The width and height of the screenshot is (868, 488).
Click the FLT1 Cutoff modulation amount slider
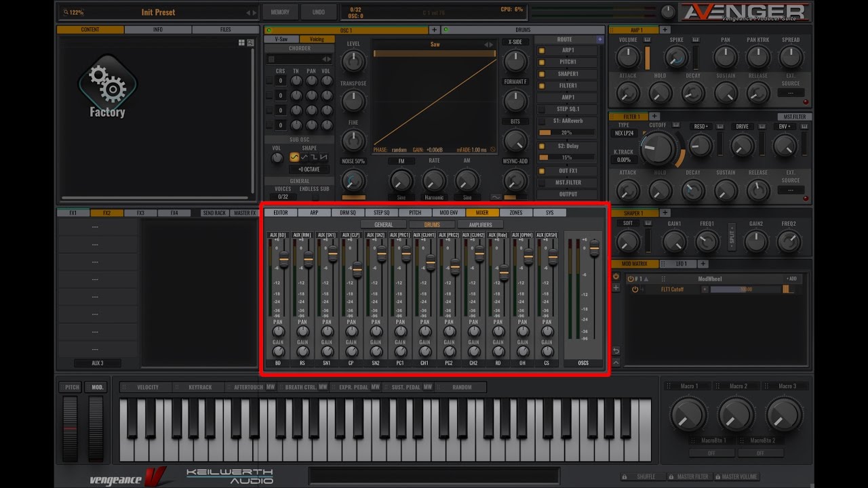[745, 289]
